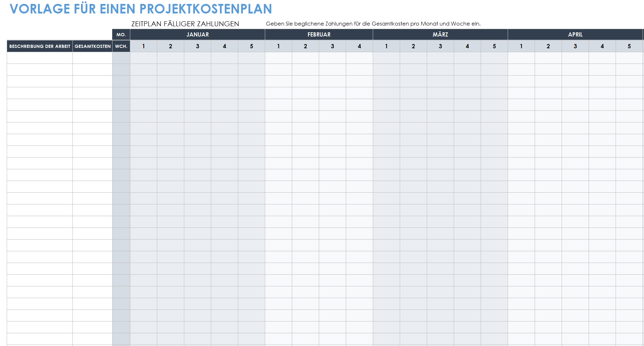Click week 4 header under MÄRZ
The image size is (644, 346).
coord(467,46)
